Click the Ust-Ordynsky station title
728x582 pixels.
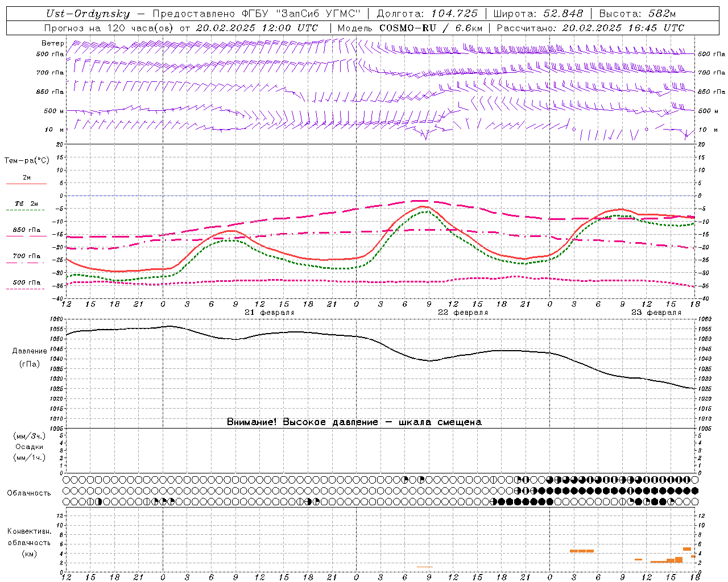[x=88, y=14]
